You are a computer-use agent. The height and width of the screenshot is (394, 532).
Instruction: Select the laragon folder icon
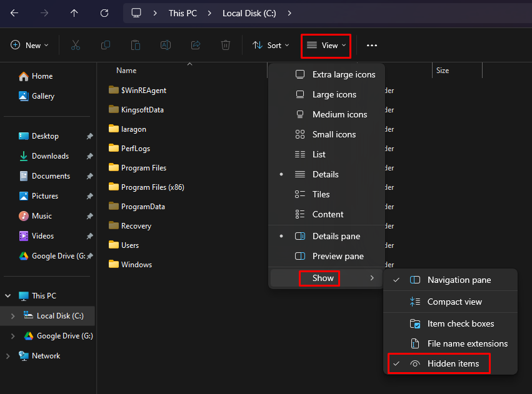tap(114, 129)
